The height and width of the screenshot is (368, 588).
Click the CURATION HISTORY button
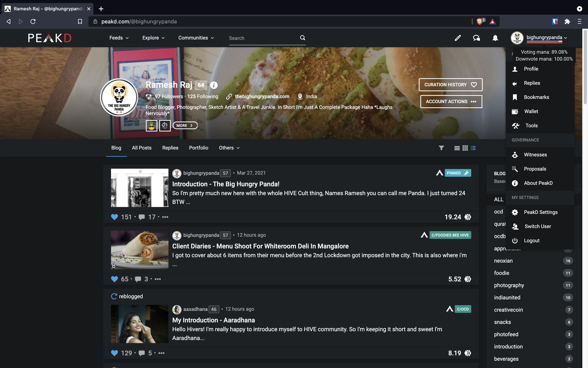[x=451, y=85]
